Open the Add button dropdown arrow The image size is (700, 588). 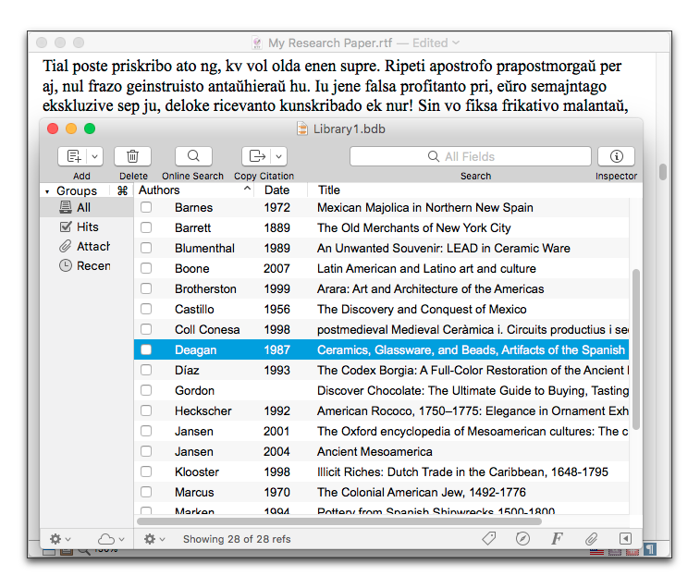(95, 156)
